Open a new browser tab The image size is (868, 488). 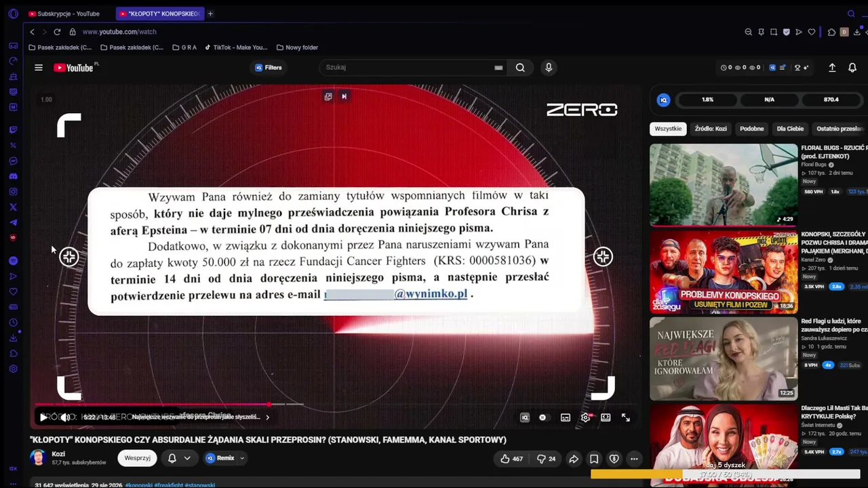pyautogui.click(x=210, y=14)
